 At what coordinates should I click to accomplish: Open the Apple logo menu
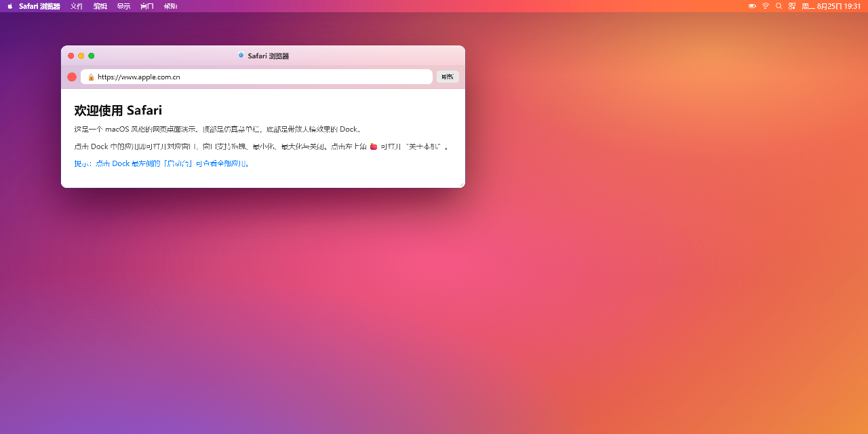[x=10, y=6]
